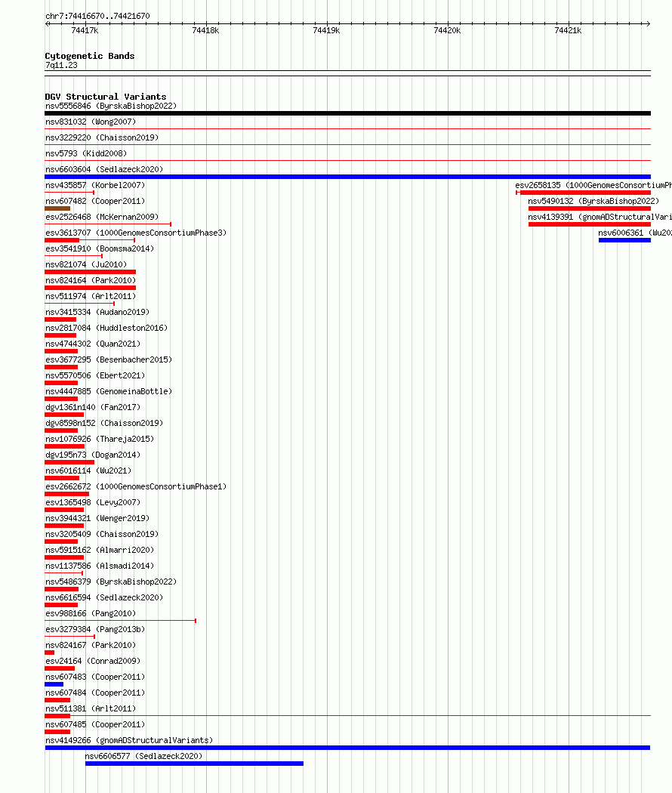Select nsv4447885 (GenomeinaBottle) label

[x=109, y=391]
